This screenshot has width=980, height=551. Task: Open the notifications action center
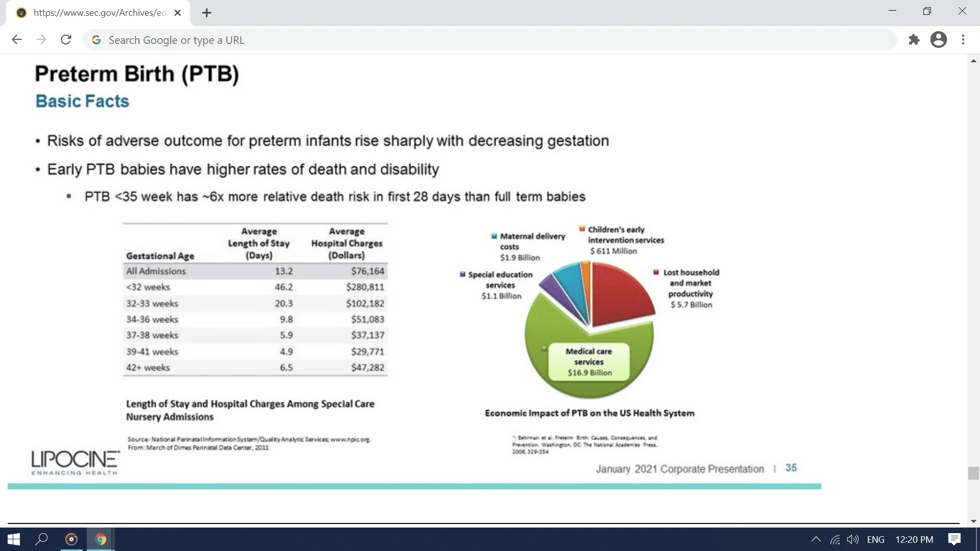click(954, 539)
